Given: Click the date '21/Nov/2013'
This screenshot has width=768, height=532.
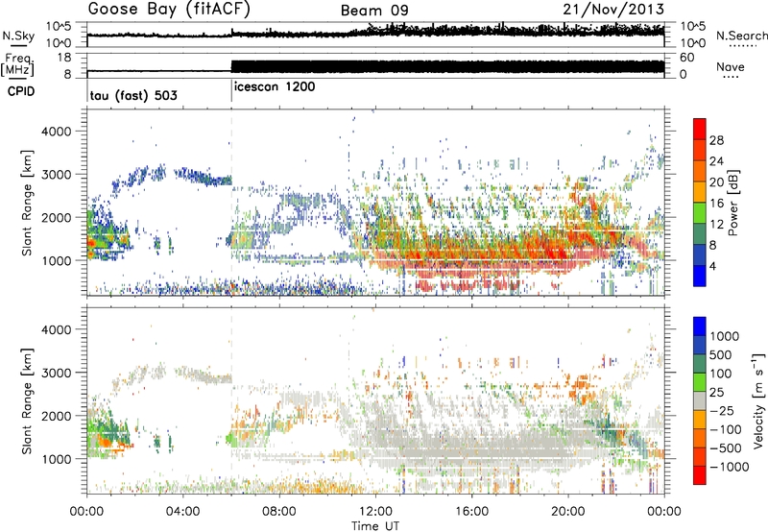Looking at the screenshot, I should (x=613, y=9).
